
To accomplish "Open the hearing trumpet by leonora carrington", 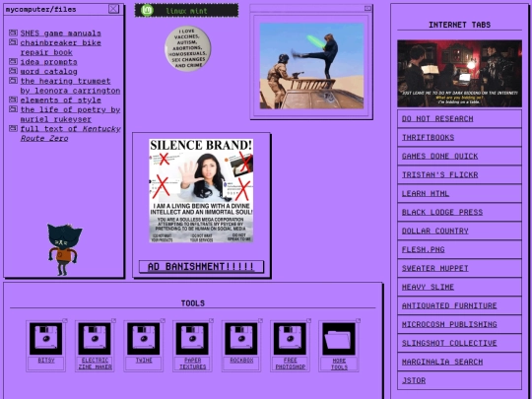I will [70, 86].
